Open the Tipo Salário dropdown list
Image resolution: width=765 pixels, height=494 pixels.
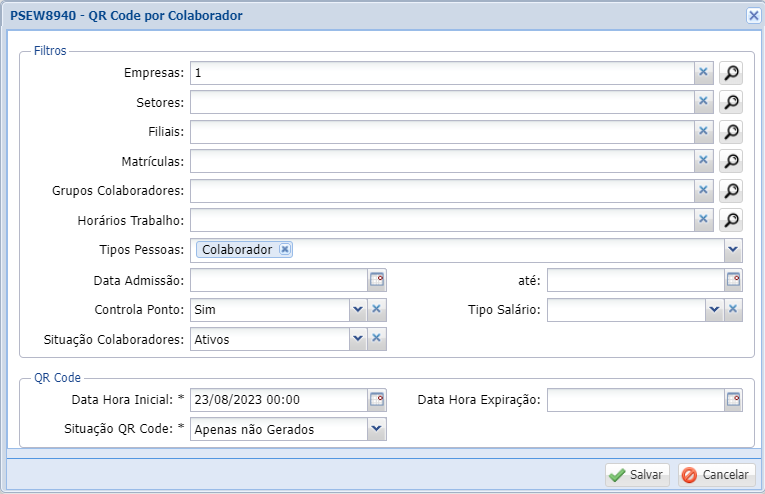714,310
